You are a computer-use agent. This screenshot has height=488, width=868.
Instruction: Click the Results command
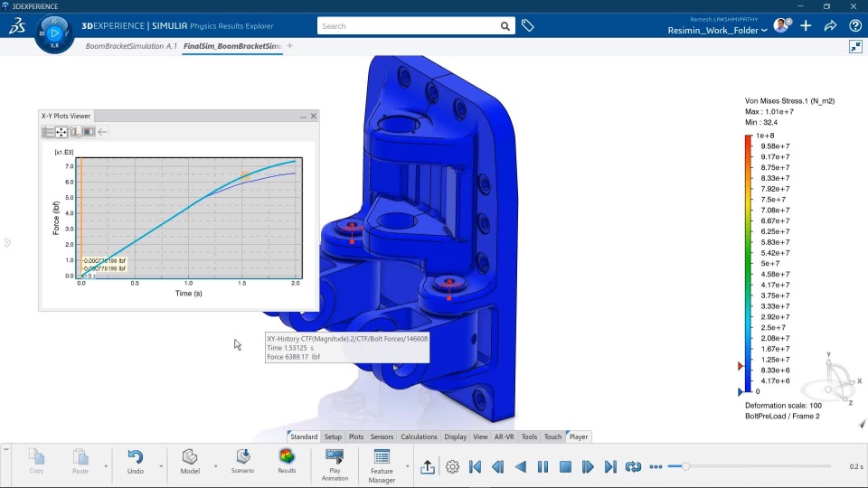[x=287, y=462]
